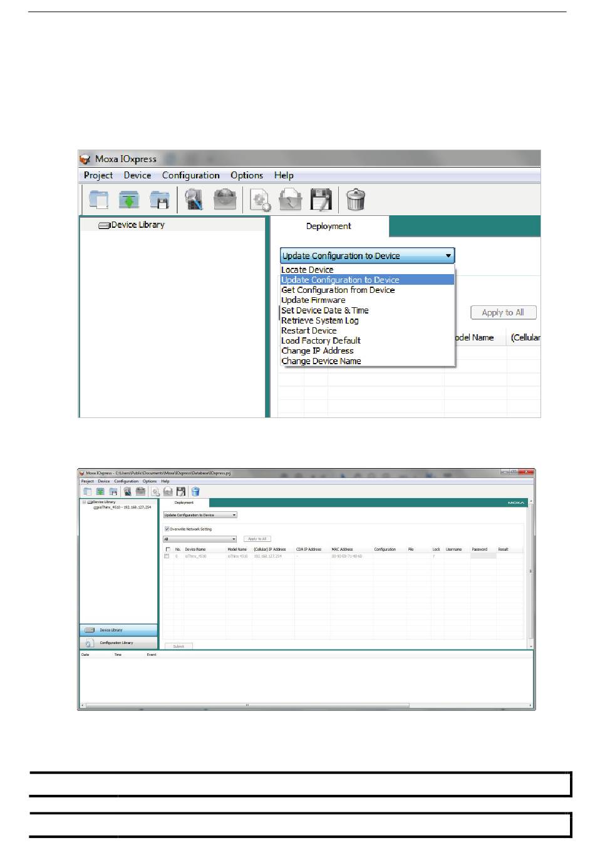
Task: Click the grey network device icon in enlarged toolbar
Action: pos(225,200)
